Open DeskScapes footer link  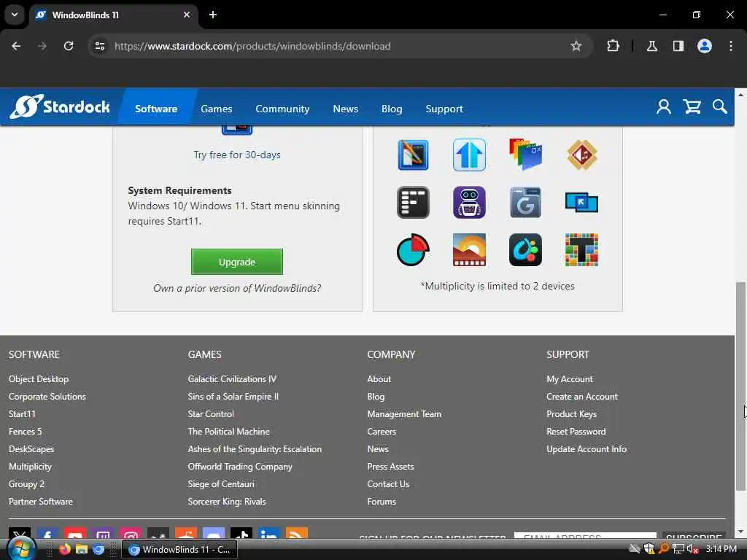click(31, 449)
